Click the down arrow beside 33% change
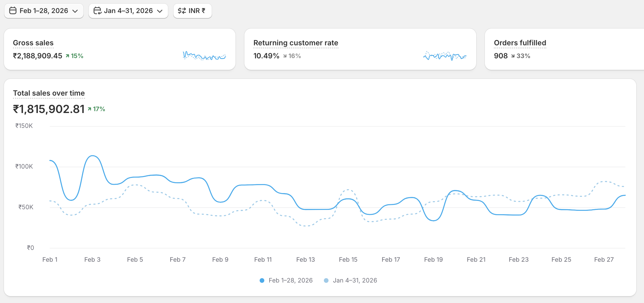The width and height of the screenshot is (644, 303). pyautogui.click(x=513, y=56)
